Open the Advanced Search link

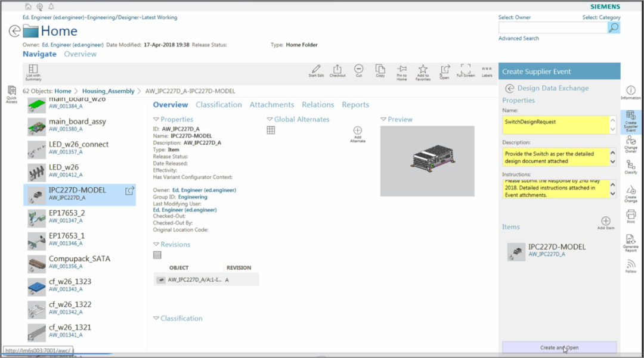tap(518, 39)
